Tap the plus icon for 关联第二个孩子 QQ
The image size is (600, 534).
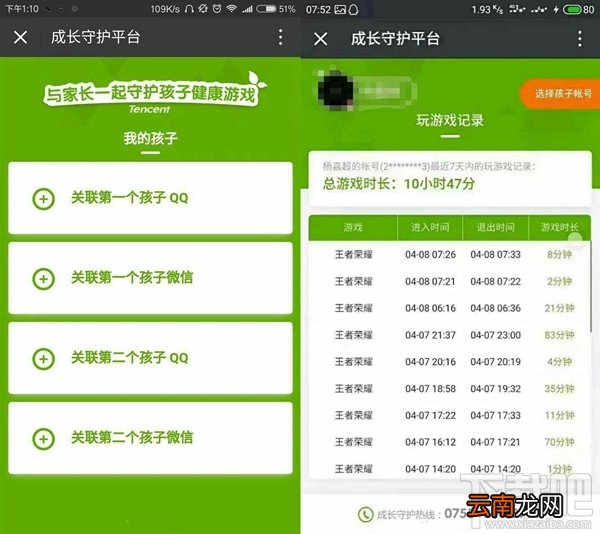tap(44, 359)
